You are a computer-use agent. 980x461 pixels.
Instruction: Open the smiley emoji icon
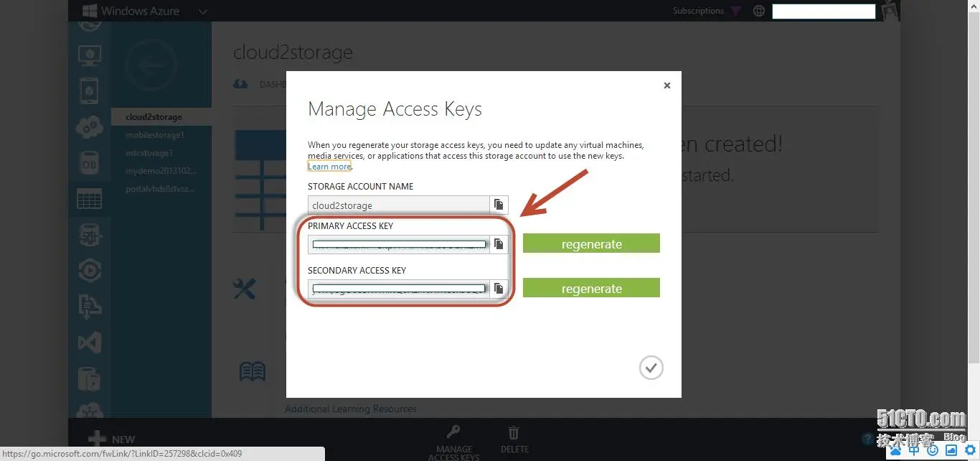click(x=933, y=450)
